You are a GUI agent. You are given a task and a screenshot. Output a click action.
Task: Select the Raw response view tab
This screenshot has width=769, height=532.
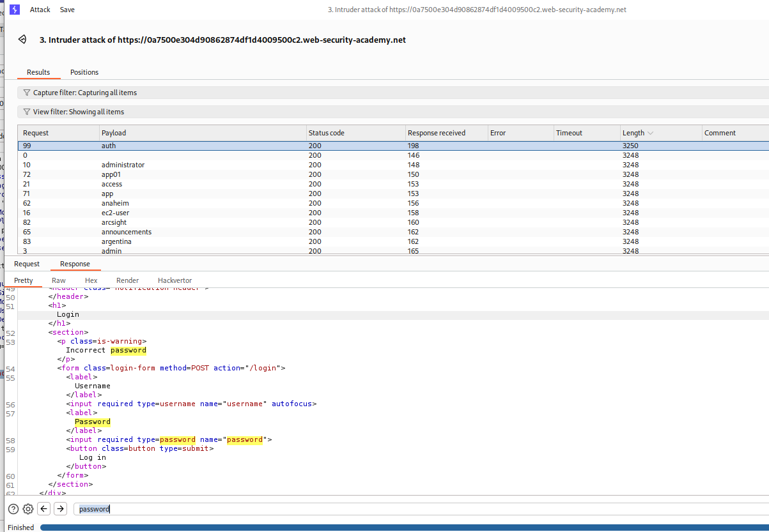tap(59, 280)
